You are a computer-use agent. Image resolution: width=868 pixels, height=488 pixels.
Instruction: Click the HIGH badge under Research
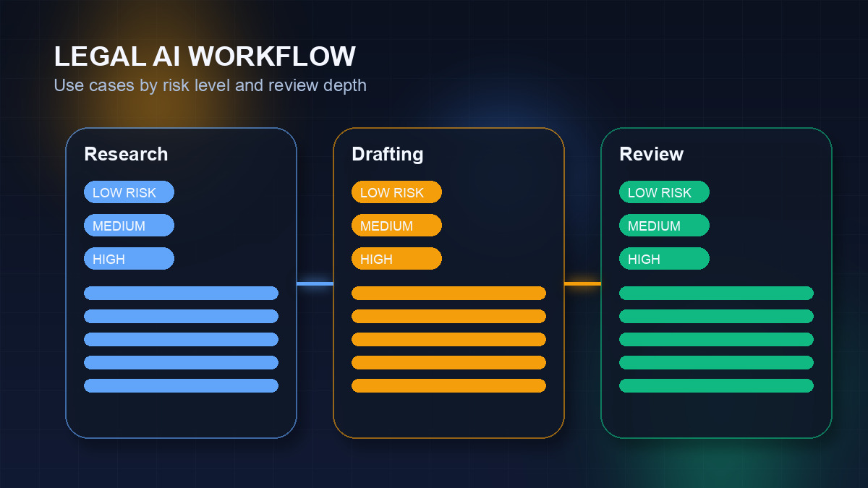[x=129, y=258]
